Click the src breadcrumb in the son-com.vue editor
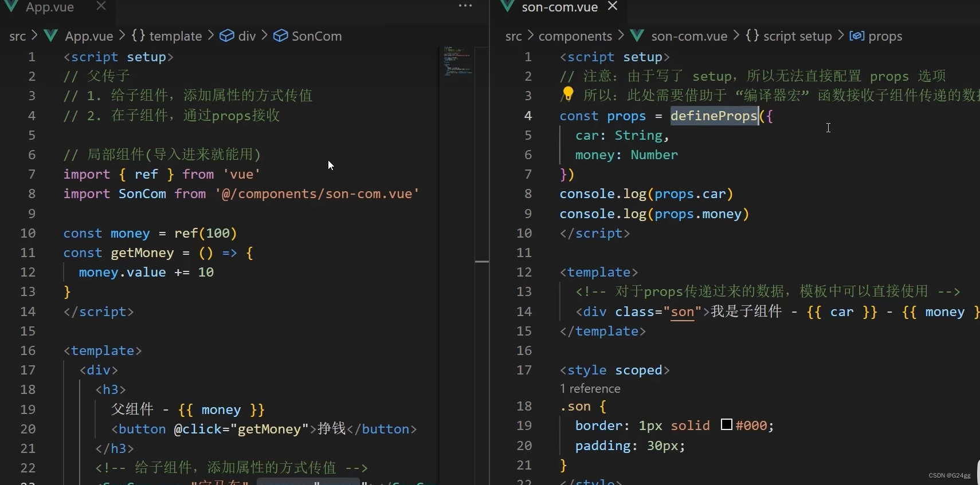980x485 pixels. tap(513, 36)
